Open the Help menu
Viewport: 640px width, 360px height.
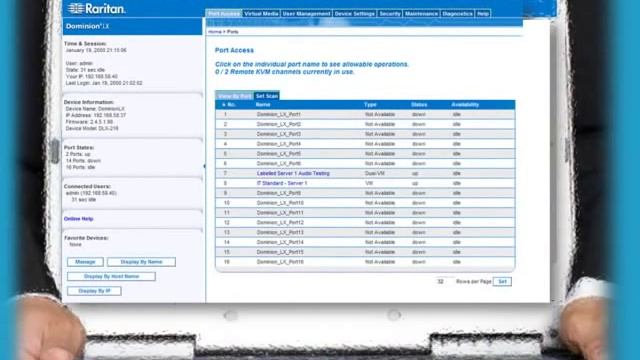(483, 13)
